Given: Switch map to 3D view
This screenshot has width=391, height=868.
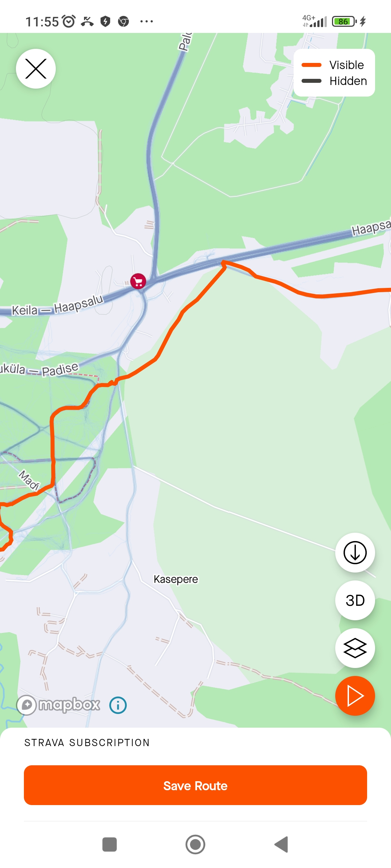Looking at the screenshot, I should (355, 600).
